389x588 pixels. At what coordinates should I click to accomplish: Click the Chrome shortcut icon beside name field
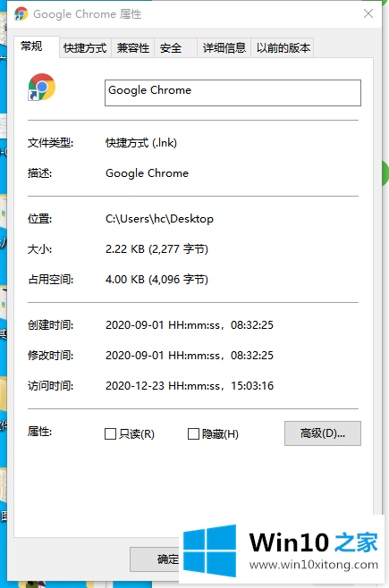point(42,87)
